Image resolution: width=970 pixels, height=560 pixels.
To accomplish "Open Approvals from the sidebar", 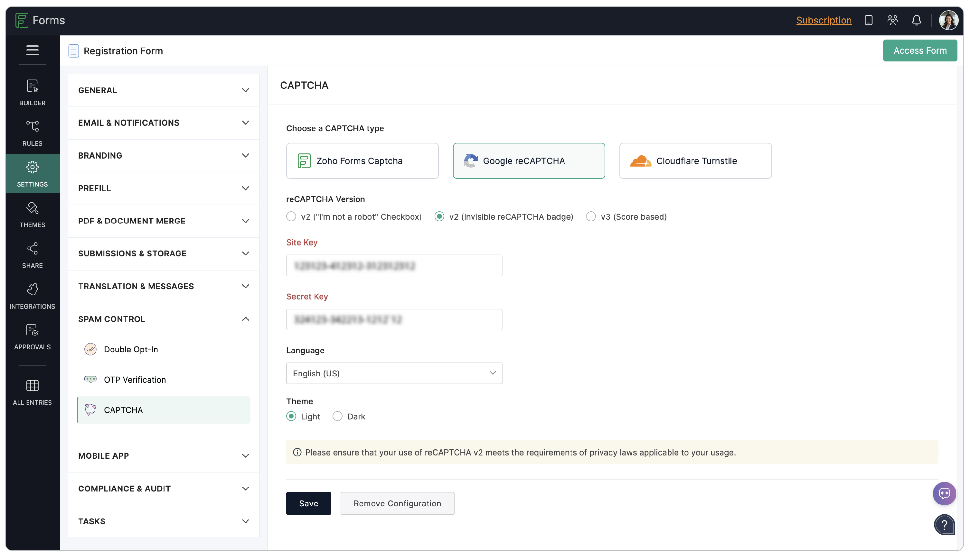I will pyautogui.click(x=32, y=337).
